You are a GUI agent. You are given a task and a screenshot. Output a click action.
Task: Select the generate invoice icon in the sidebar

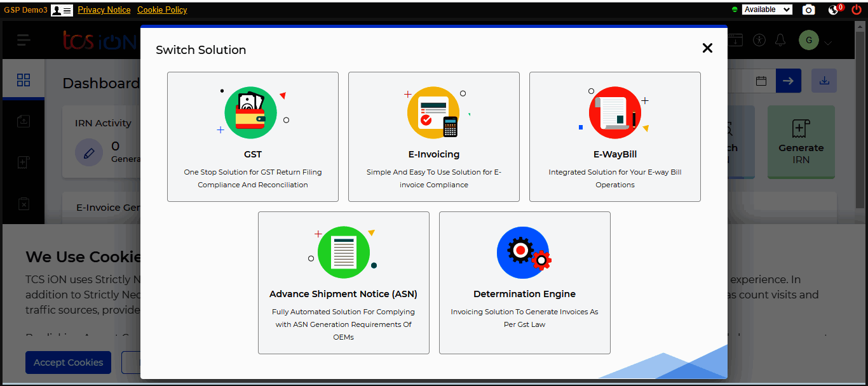tap(24, 162)
